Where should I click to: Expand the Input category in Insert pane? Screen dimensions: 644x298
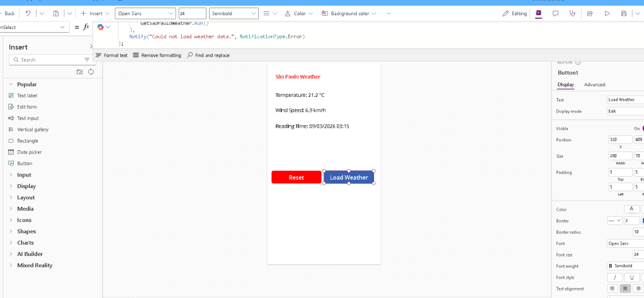(24, 175)
